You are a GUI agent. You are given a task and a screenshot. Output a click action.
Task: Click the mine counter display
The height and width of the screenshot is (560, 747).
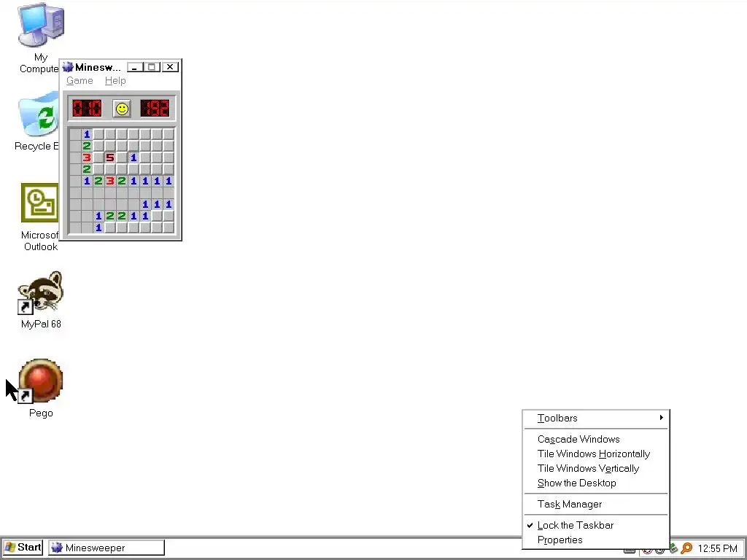coord(87,109)
